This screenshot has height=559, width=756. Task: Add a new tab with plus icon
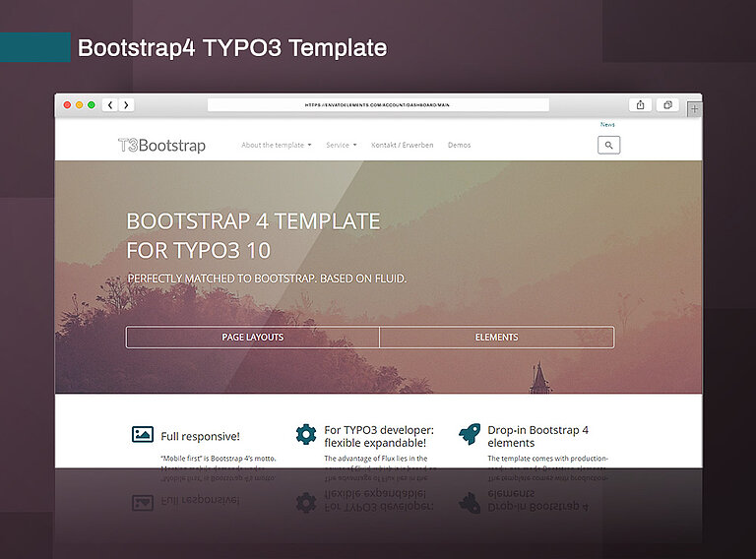694,109
